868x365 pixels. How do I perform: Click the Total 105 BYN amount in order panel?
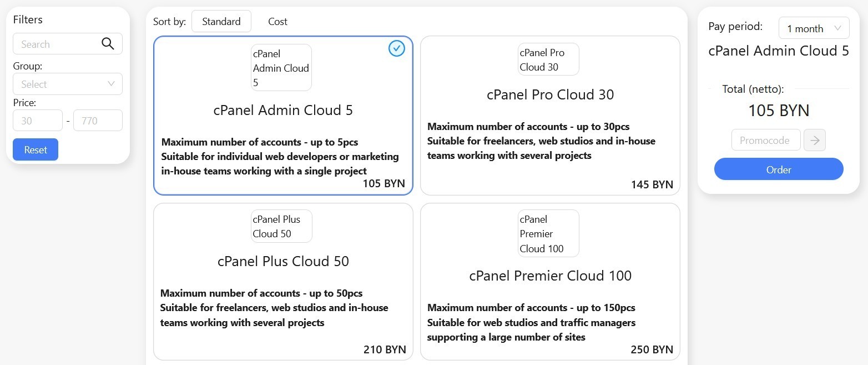(x=779, y=111)
